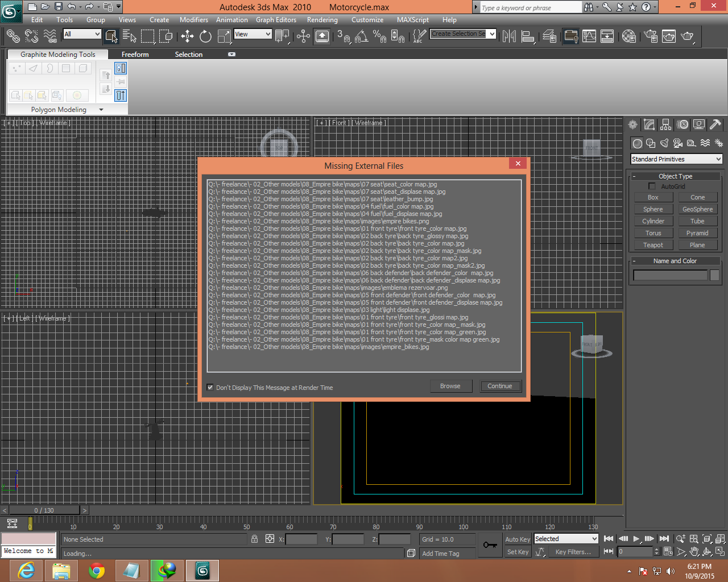This screenshot has height=582, width=728.
Task: Switch to the Freeform ribbon tab
Action: (x=135, y=55)
